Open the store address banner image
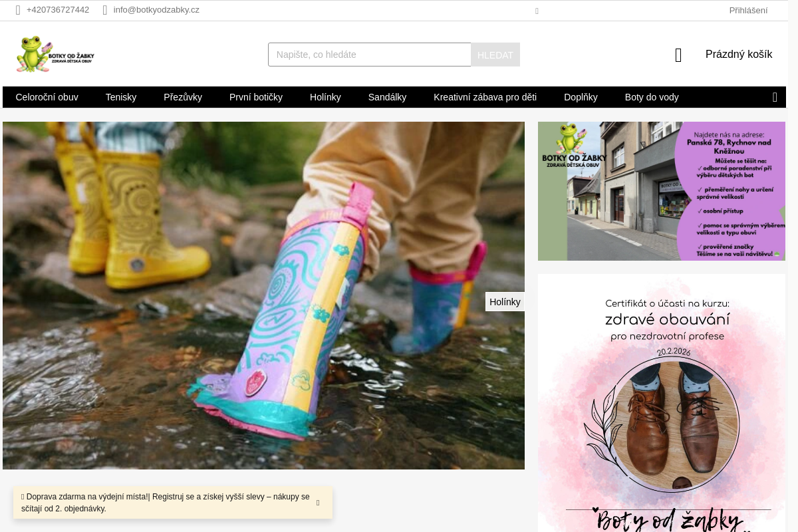The image size is (798, 532). (661, 191)
